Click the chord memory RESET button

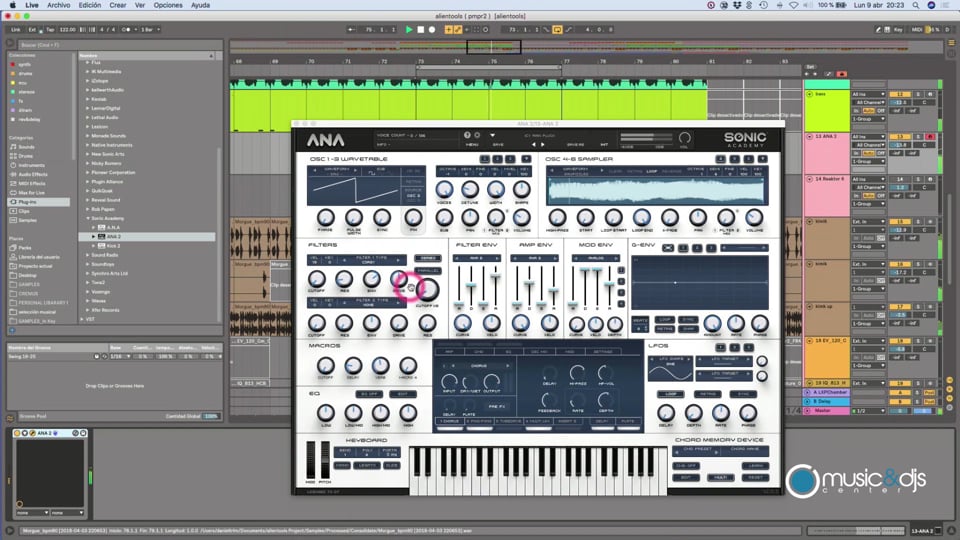756,477
